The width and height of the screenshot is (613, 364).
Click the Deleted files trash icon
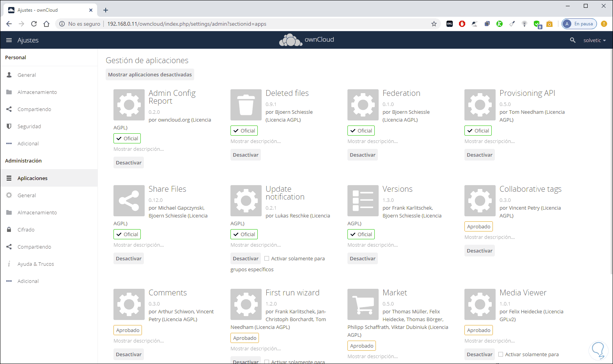(246, 105)
